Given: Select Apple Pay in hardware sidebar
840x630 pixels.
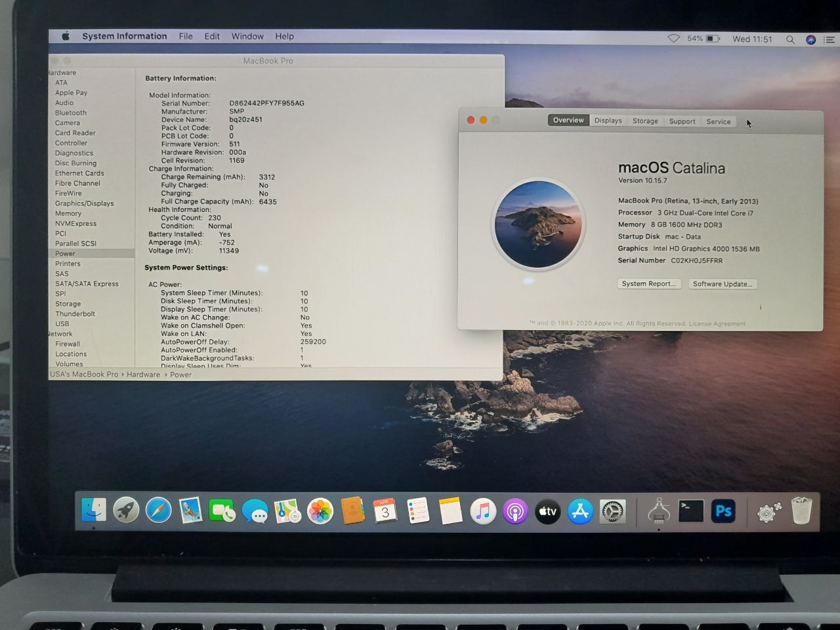Looking at the screenshot, I should click(x=71, y=93).
